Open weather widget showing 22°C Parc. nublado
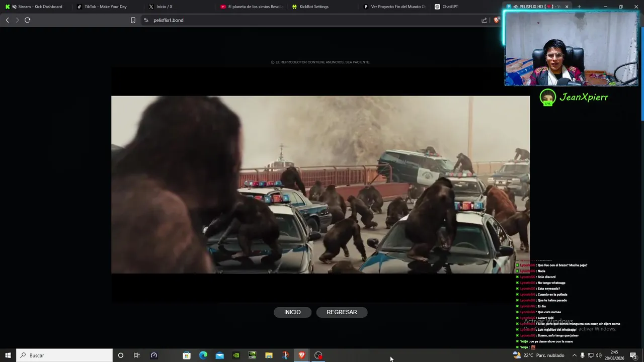 [538, 355]
